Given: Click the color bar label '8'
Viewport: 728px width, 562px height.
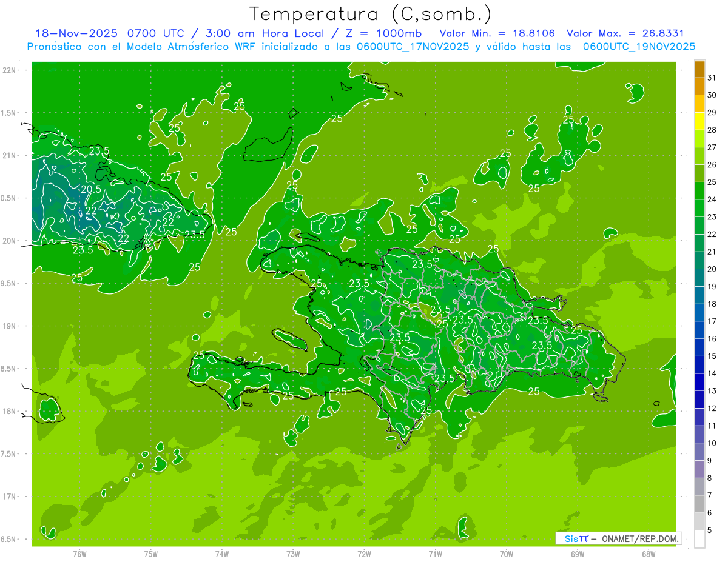Looking at the screenshot, I should [x=710, y=478].
